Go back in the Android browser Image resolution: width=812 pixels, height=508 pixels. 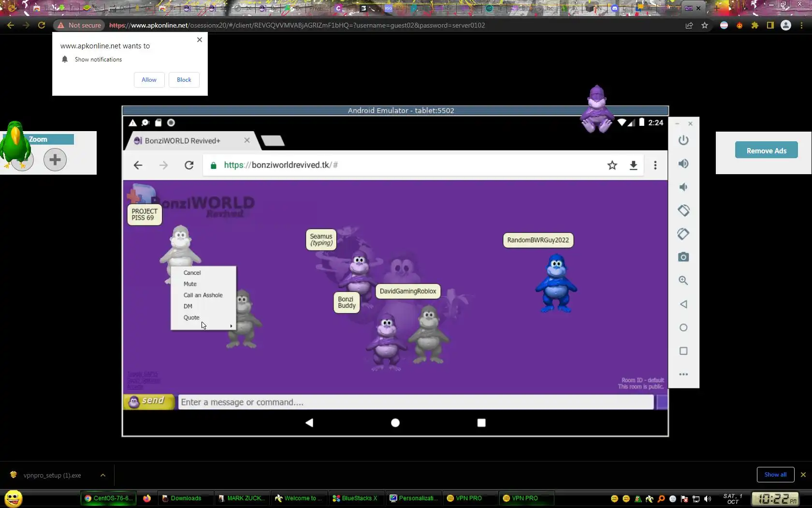(x=138, y=165)
